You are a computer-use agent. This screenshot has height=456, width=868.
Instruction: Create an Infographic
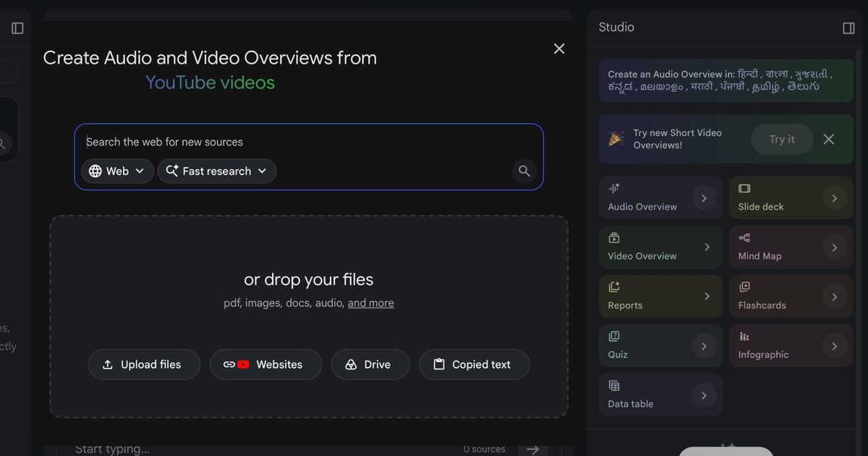[791, 345]
